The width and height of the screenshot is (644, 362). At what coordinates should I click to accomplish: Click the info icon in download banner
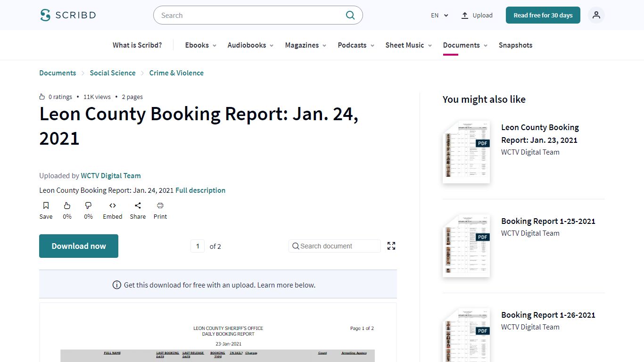point(117,285)
